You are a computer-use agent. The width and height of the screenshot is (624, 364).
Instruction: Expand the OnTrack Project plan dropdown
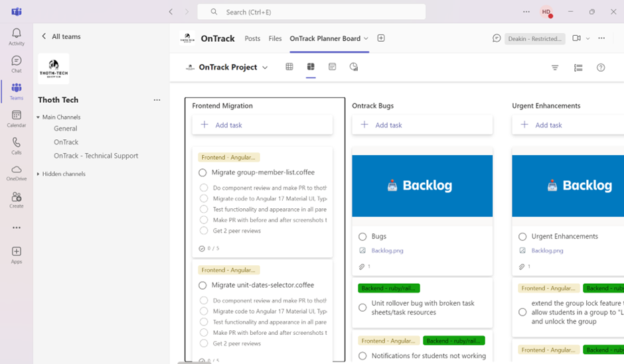pyautogui.click(x=265, y=68)
